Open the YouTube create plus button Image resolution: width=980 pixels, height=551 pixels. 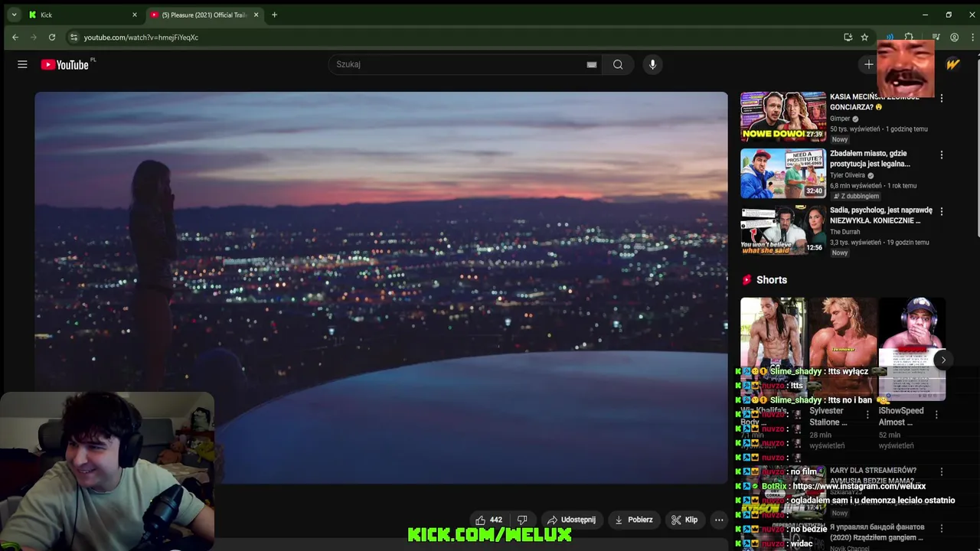coord(868,64)
